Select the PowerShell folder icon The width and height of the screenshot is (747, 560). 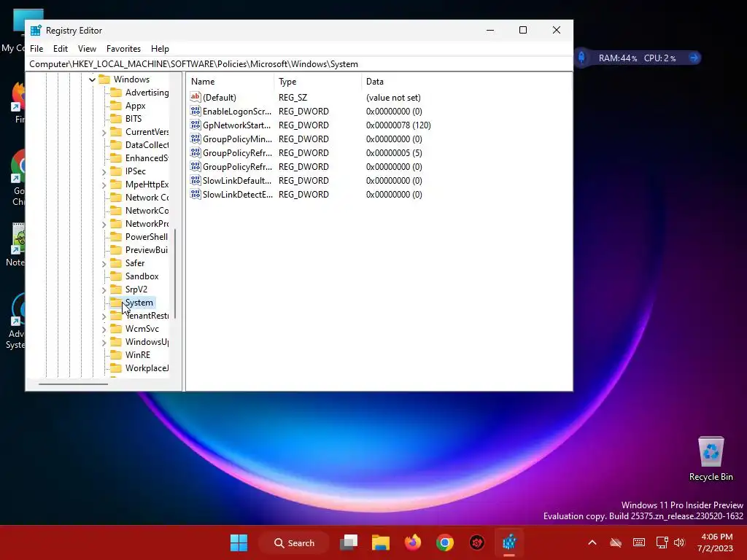tap(116, 237)
